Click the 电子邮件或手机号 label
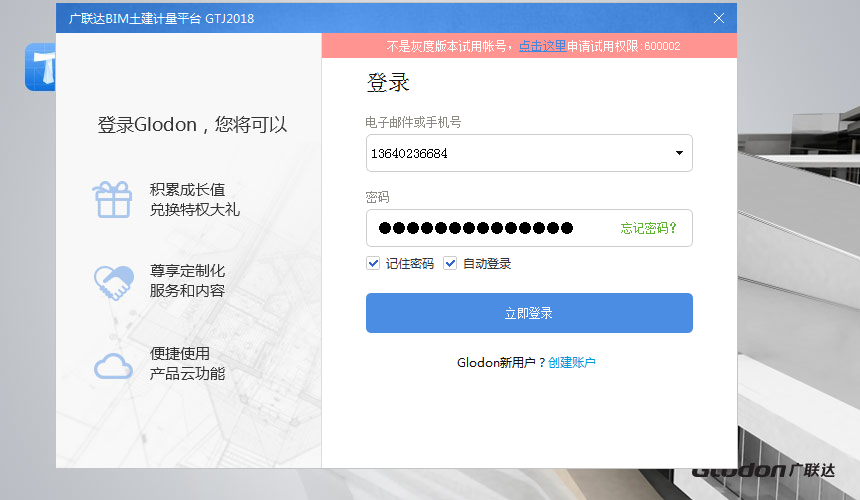This screenshot has width=860, height=500. [x=413, y=122]
